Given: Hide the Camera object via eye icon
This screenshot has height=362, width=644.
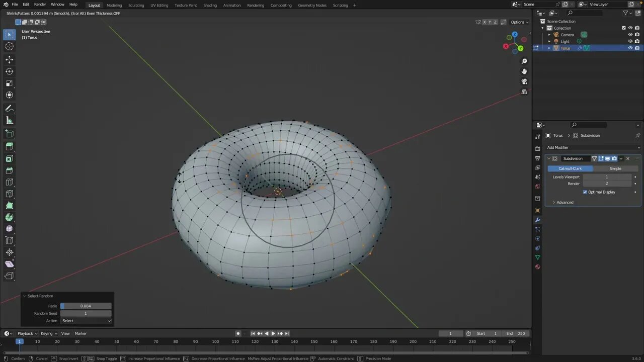Looking at the screenshot, I should [630, 35].
